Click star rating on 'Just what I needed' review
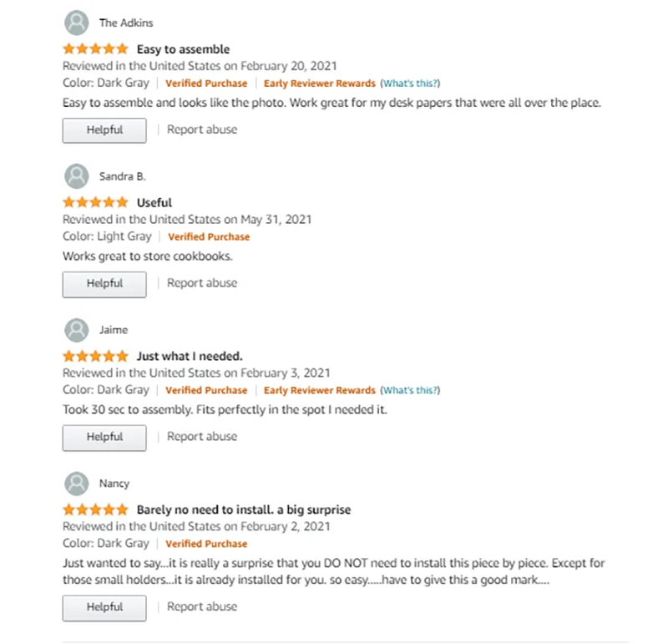The height and width of the screenshot is (644, 668). [95, 356]
